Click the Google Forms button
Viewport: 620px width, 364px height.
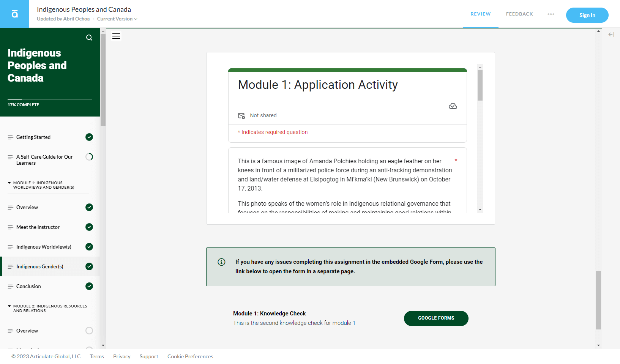pos(436,318)
